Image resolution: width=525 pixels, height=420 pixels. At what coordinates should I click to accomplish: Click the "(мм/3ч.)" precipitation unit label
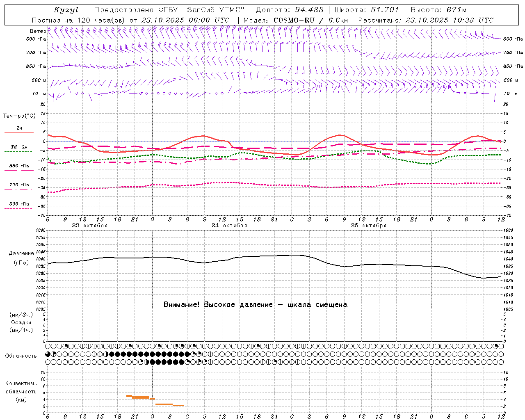pyautogui.click(x=21, y=315)
